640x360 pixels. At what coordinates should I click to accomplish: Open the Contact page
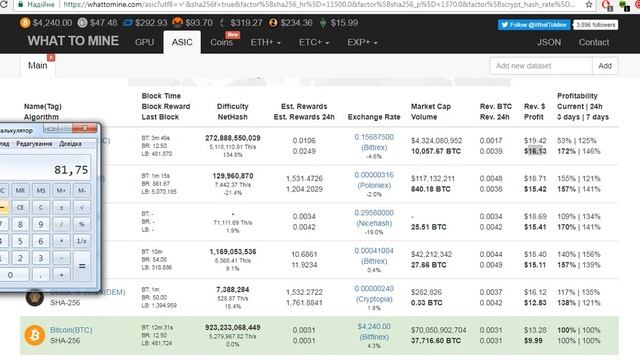click(x=594, y=42)
